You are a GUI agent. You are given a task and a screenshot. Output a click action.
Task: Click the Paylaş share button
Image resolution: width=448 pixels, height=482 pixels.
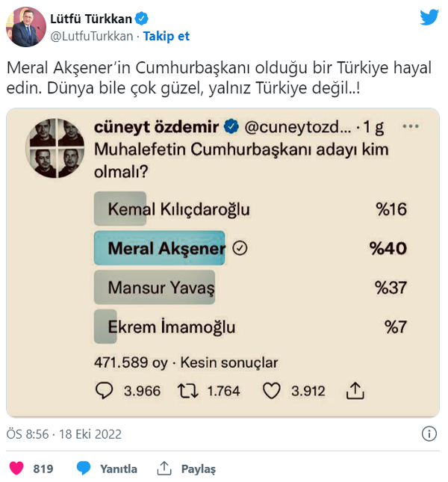click(198, 469)
